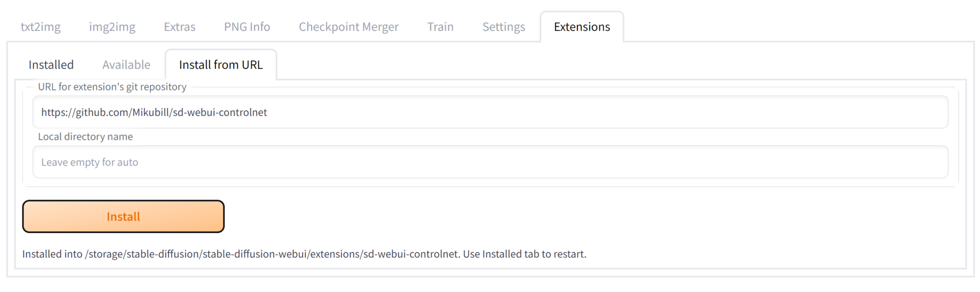The width and height of the screenshot is (980, 292).
Task: Click the "Leave empty for auto" placeholder
Action: point(89,162)
